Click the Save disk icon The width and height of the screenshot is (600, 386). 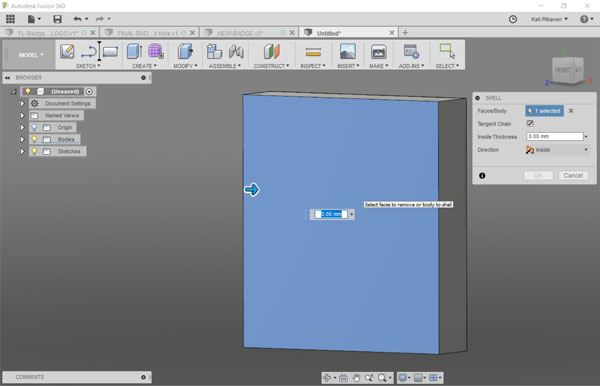[57, 19]
